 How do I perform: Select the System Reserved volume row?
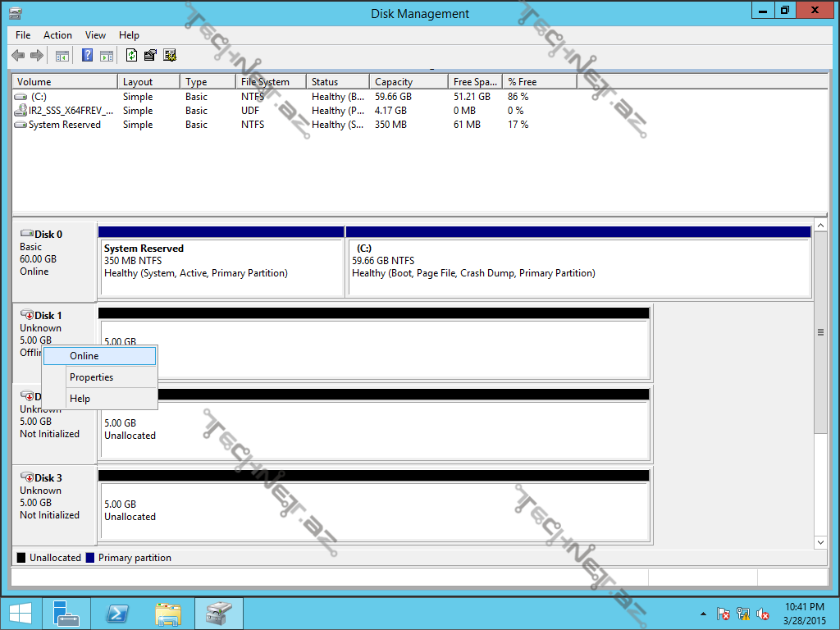64,125
